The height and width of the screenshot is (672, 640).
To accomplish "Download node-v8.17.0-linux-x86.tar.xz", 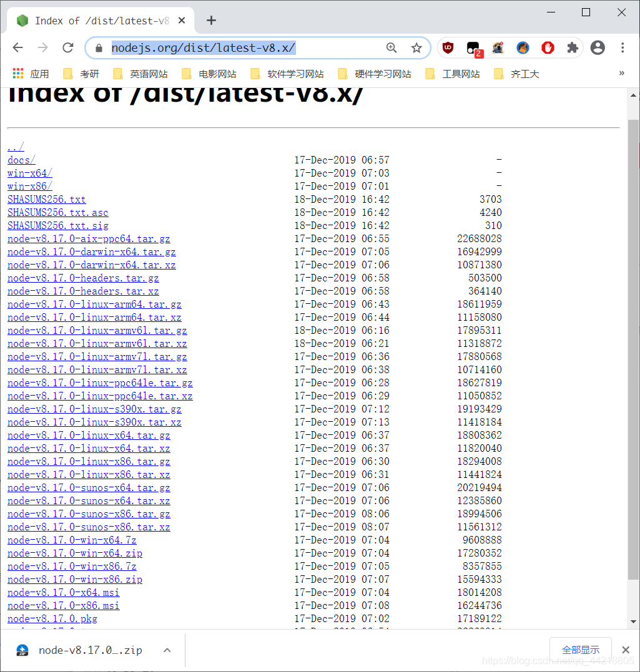I will click(89, 474).
